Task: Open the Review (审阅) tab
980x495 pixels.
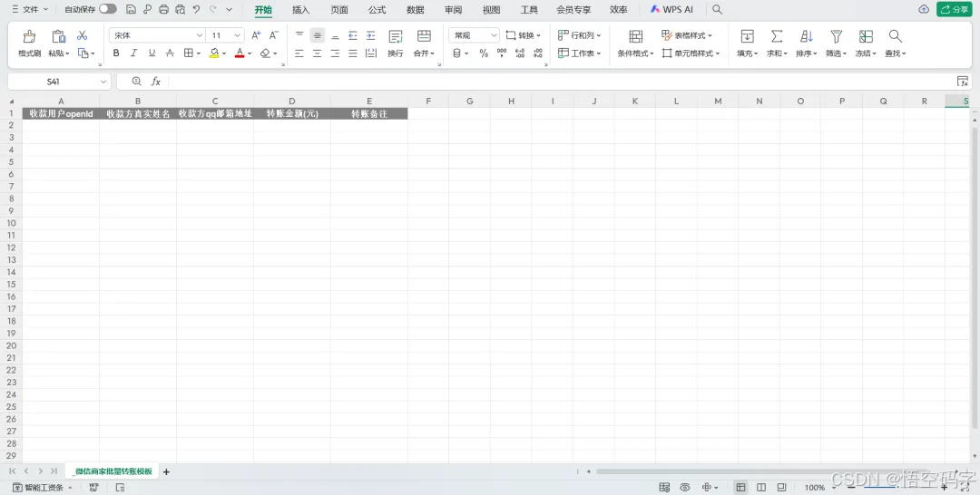Action: tap(453, 10)
